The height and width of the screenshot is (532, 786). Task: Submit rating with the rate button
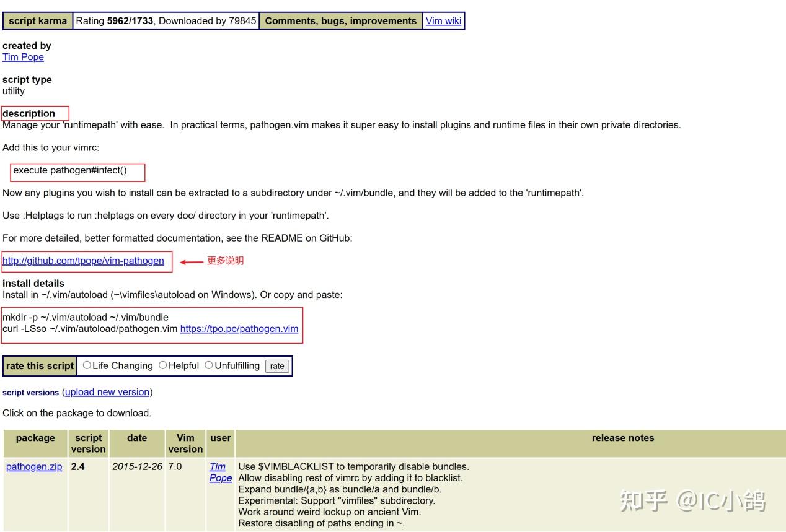277,366
